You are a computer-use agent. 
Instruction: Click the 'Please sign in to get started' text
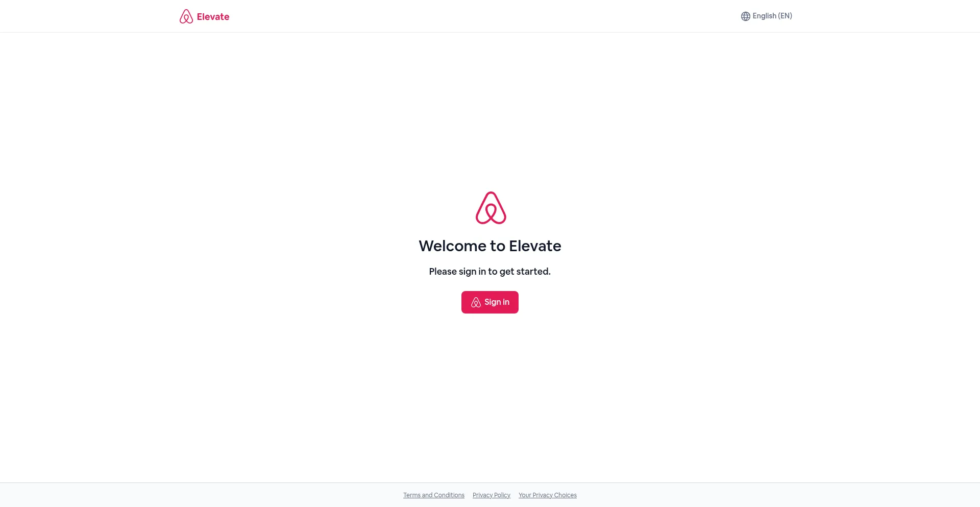point(490,272)
